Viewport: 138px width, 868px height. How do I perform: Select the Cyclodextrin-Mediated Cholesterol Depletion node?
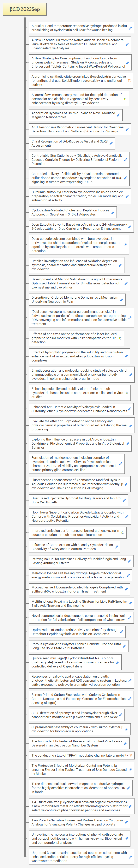coord(70,212)
